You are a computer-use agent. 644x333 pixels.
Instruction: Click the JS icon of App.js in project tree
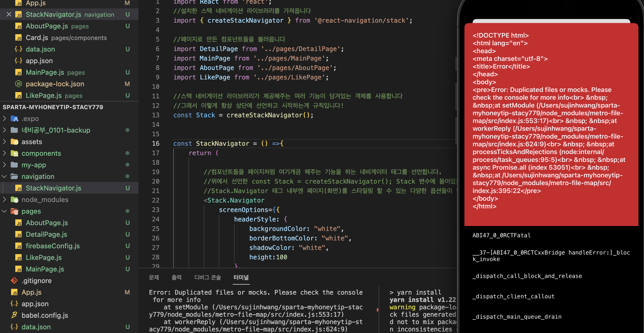[x=14, y=292]
